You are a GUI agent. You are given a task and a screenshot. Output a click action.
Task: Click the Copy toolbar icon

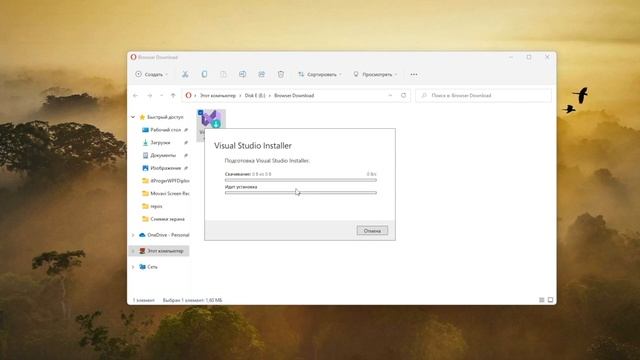[204, 74]
